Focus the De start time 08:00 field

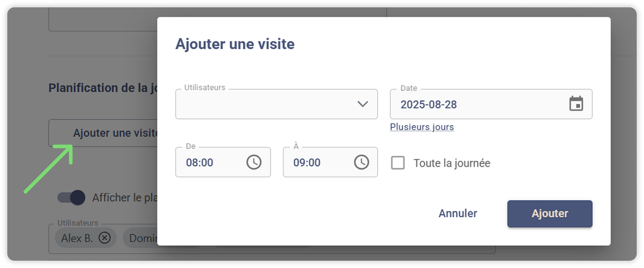(x=208, y=163)
